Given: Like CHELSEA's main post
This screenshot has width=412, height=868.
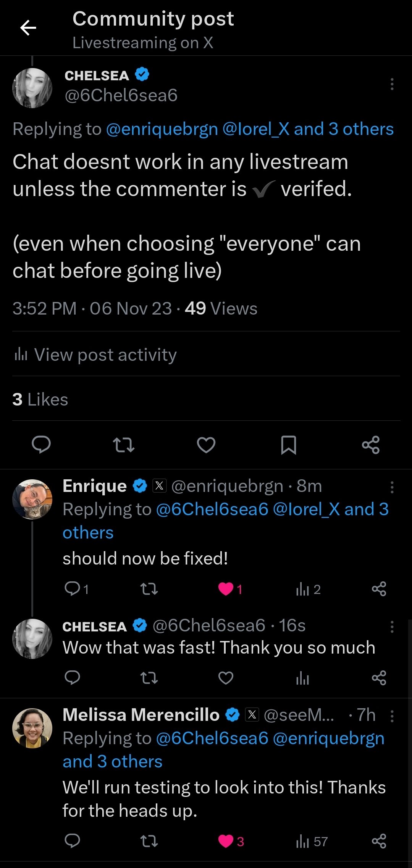Looking at the screenshot, I should tap(206, 445).
